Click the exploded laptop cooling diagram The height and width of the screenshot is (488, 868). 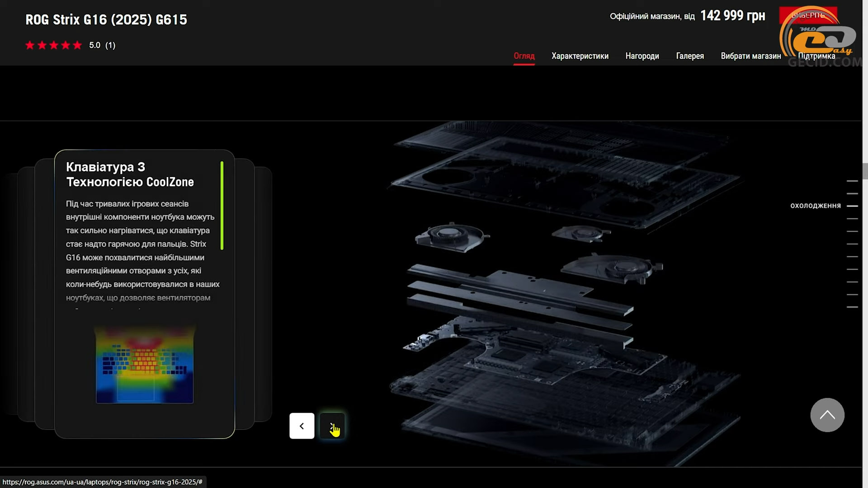[x=565, y=294]
